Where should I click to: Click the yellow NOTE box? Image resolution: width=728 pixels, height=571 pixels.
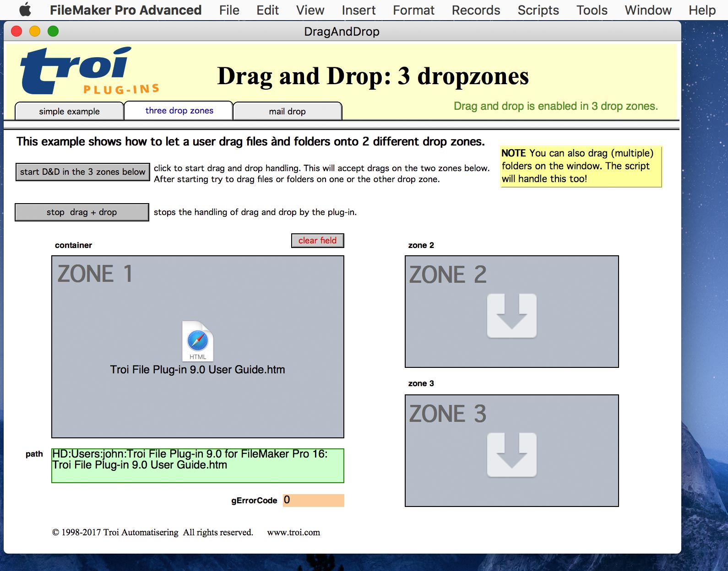581,166
